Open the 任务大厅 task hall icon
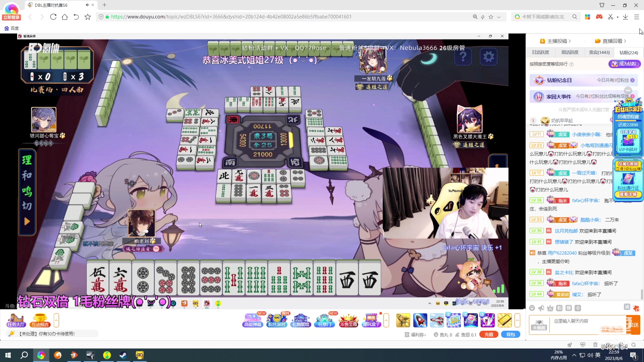The height and width of the screenshot is (362, 644). [x=16, y=320]
